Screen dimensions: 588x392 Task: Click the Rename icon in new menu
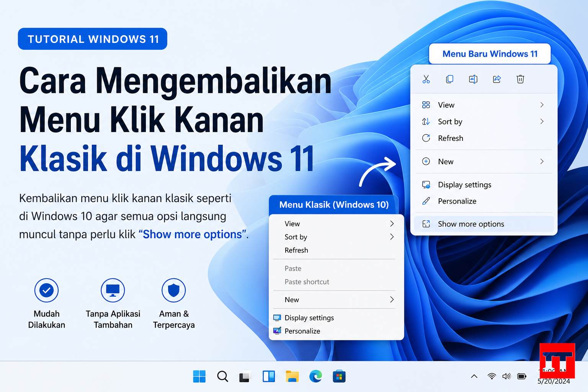pyautogui.click(x=473, y=79)
